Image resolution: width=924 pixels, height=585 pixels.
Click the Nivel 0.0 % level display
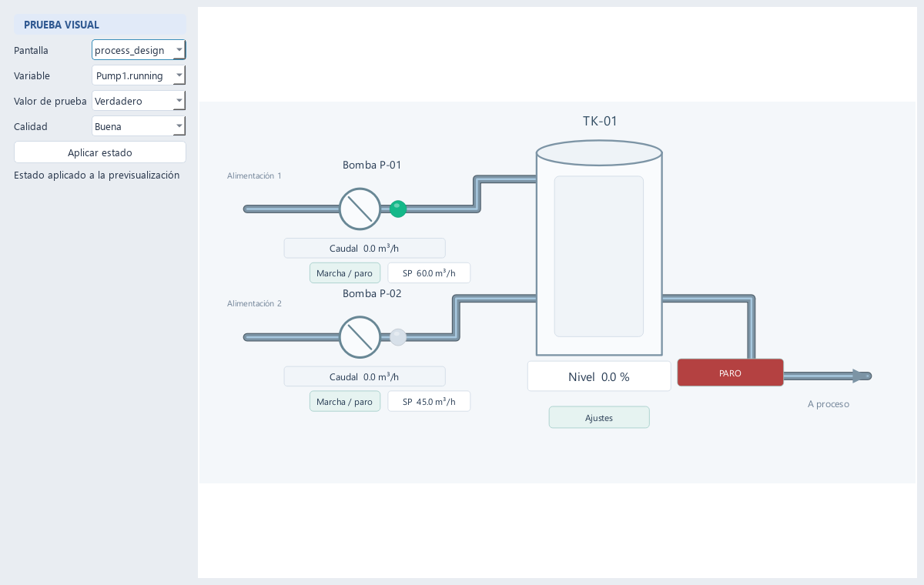599,376
